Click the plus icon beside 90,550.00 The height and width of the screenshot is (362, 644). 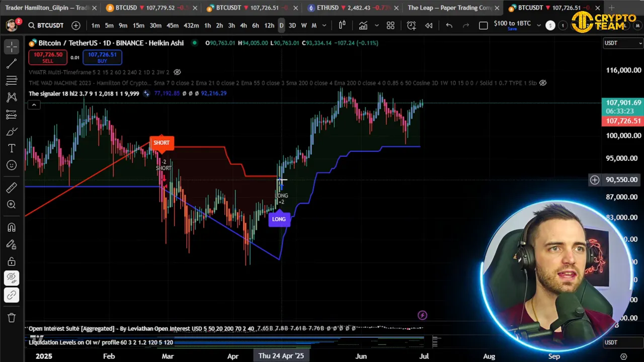[595, 179]
